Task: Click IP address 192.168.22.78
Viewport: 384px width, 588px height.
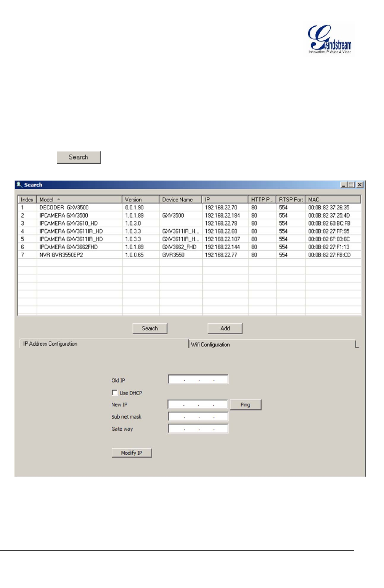Action: point(221,223)
